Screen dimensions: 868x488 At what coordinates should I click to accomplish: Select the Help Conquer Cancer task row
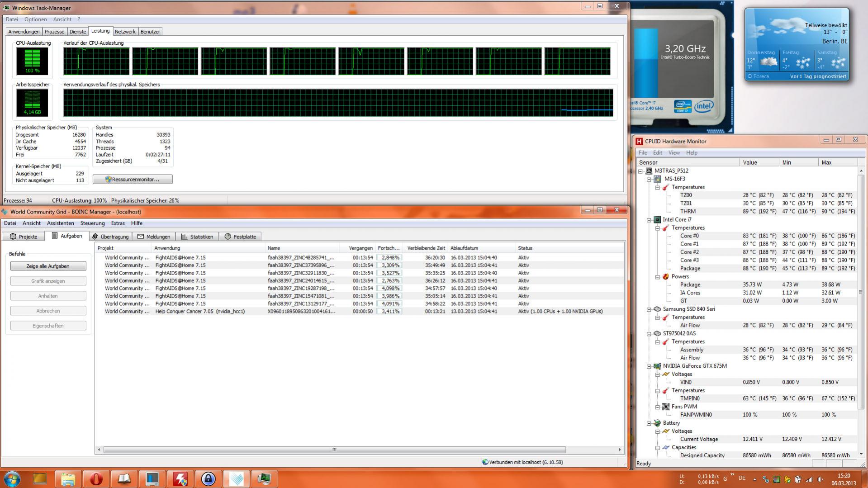click(360, 311)
